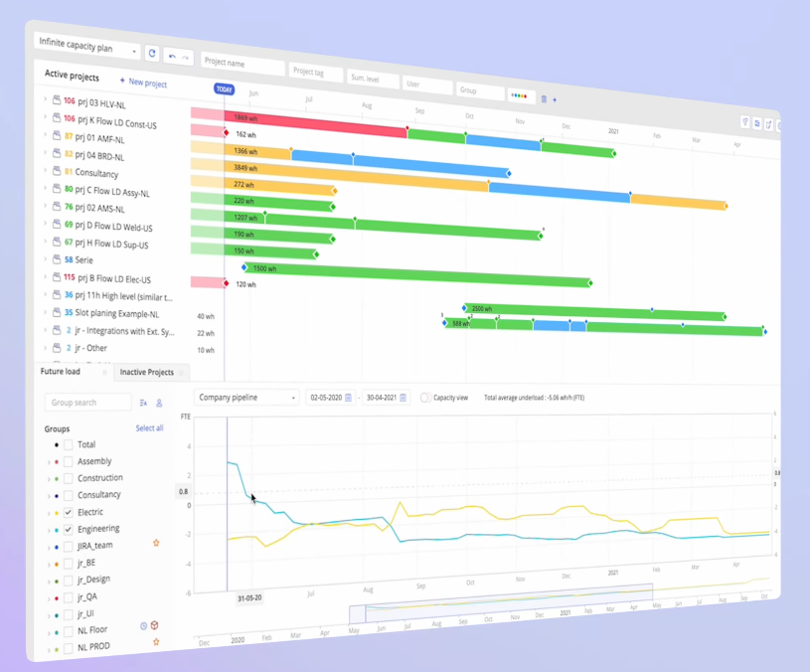Check the Construction group checkbox
The height and width of the screenshot is (672, 810).
(69, 478)
